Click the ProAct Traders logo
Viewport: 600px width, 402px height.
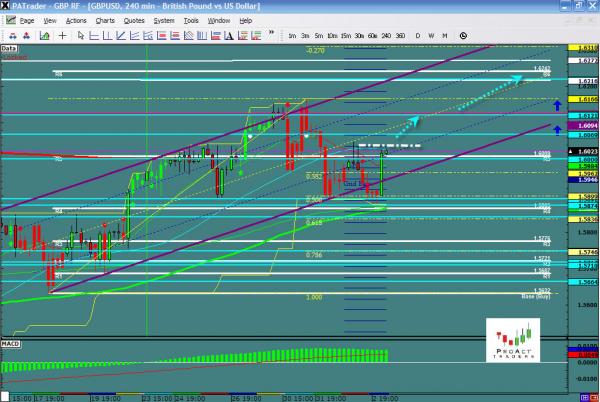(x=513, y=334)
